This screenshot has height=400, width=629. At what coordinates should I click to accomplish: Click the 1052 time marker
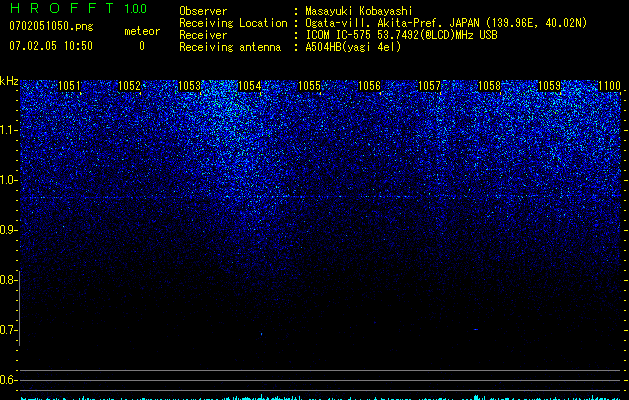(x=130, y=86)
